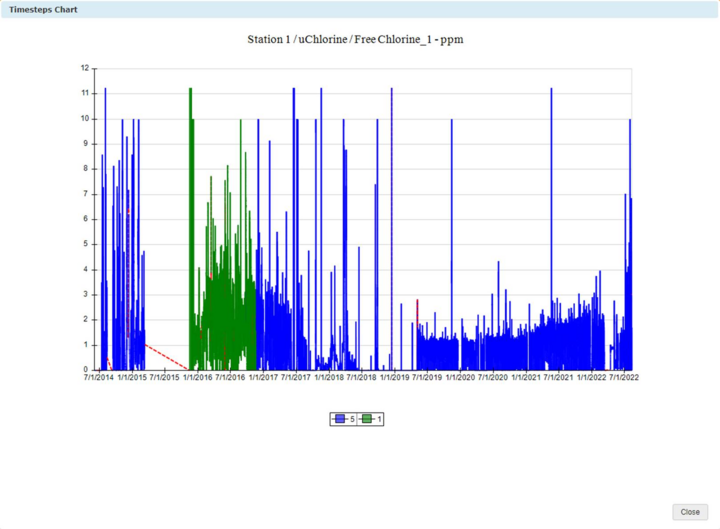Click the y-axis value 4
Image resolution: width=720 pixels, height=529 pixels.
[86, 269]
